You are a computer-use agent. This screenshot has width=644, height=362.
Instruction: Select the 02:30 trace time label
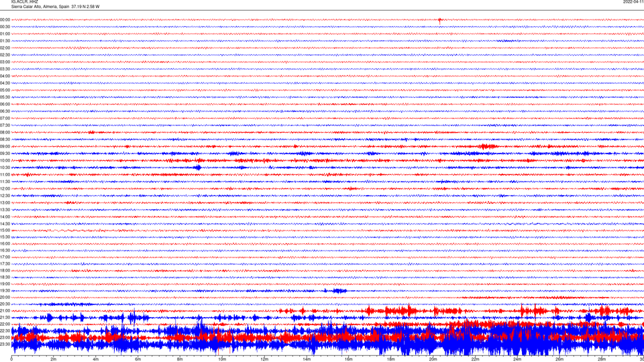(5, 54)
